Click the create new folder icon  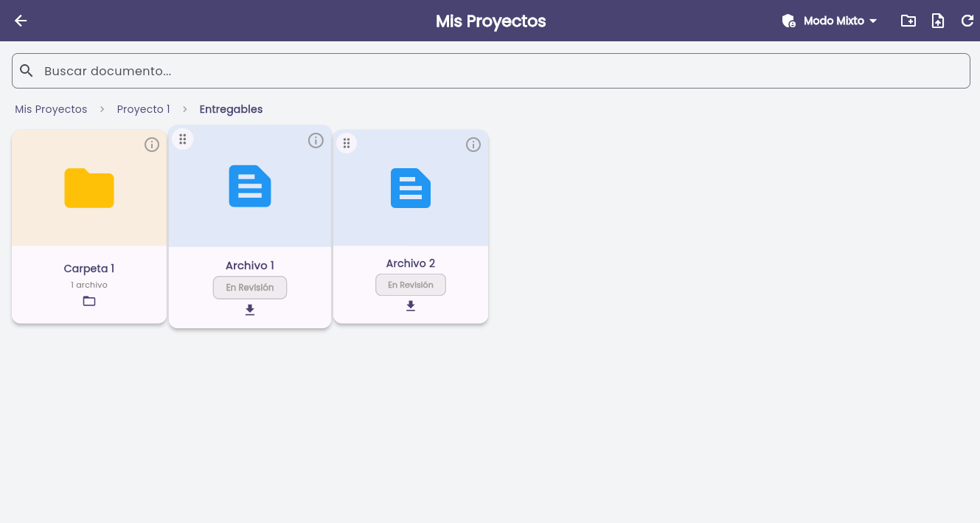908,21
